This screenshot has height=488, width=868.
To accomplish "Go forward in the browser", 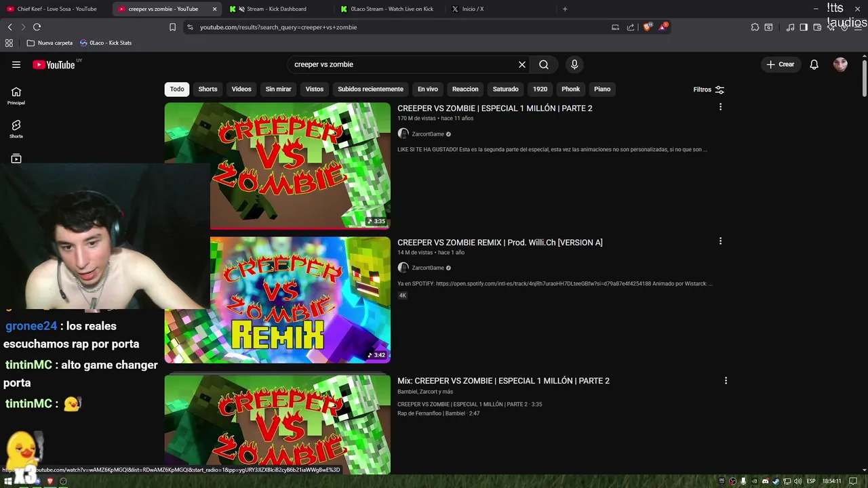I will 23,27.
